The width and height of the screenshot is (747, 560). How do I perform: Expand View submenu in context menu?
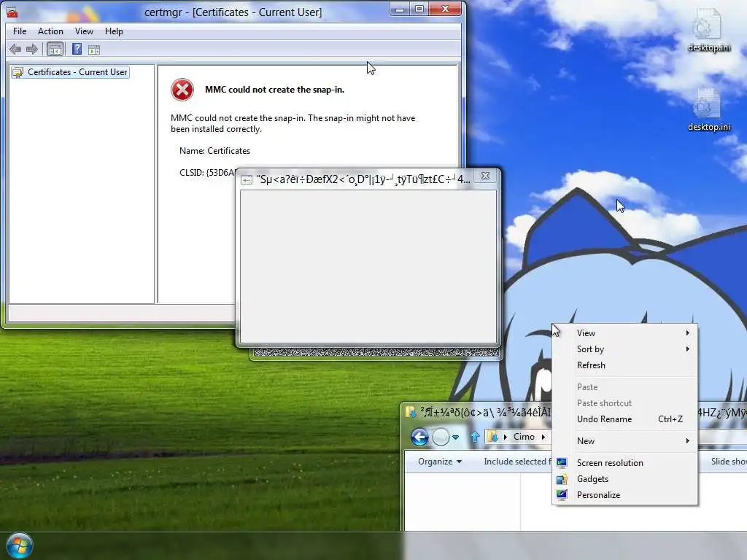625,332
